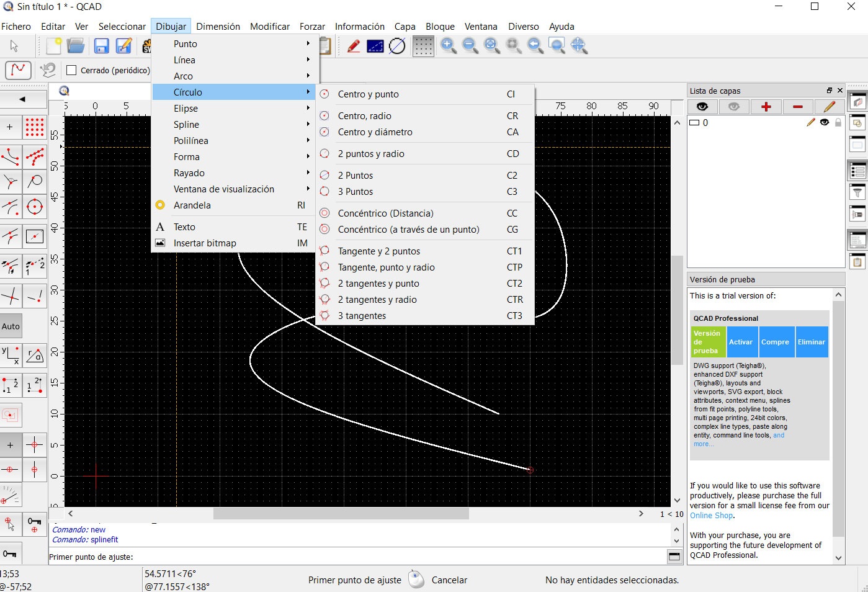This screenshot has height=592, width=868.
Task: Click the Open file folder icon
Action: [76, 46]
